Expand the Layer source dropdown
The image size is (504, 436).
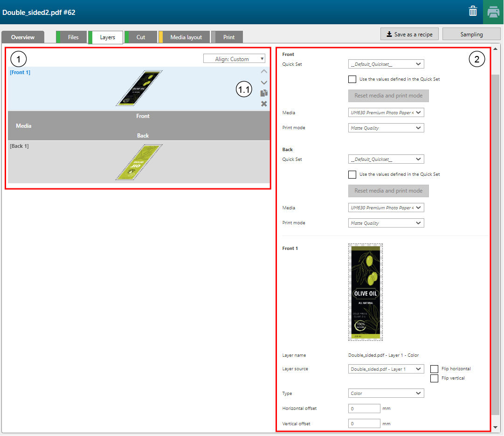point(386,369)
